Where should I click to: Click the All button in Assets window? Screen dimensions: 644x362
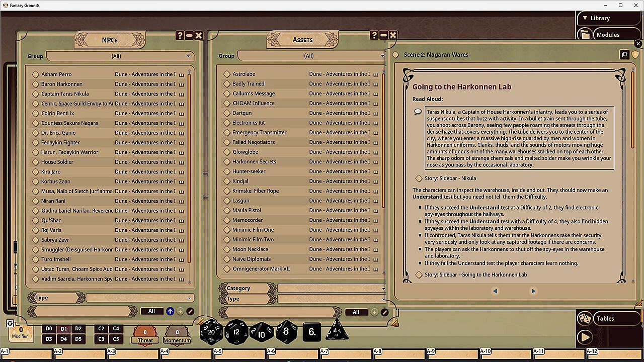[x=356, y=312]
